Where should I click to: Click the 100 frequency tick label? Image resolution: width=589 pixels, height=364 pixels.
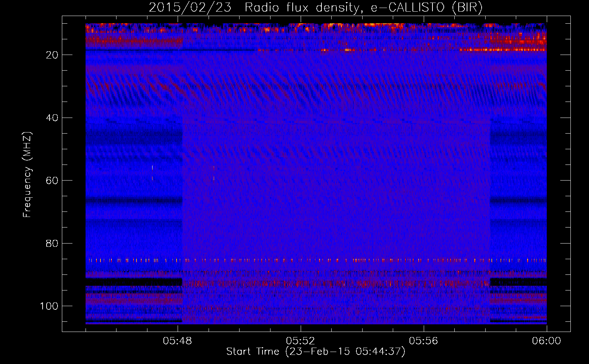(x=49, y=306)
